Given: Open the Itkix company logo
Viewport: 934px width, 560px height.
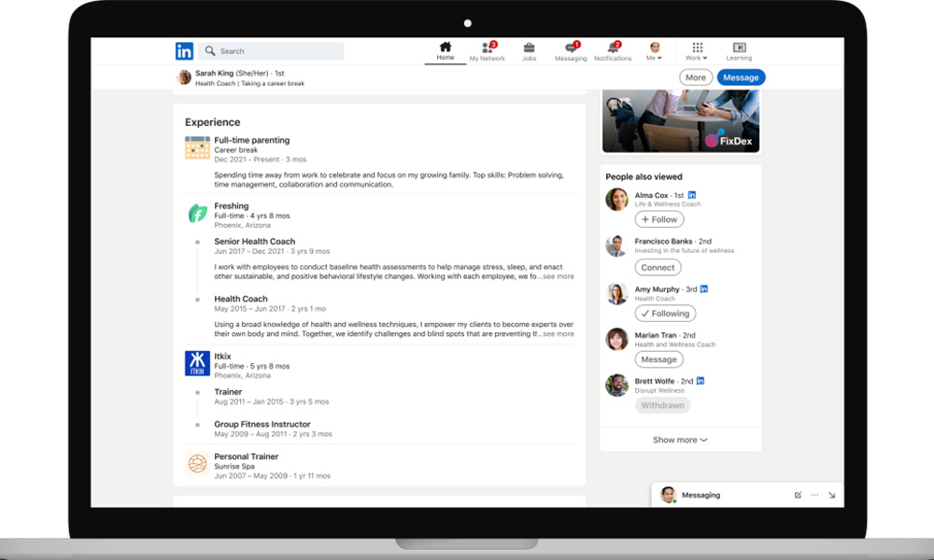Looking at the screenshot, I should [x=197, y=363].
